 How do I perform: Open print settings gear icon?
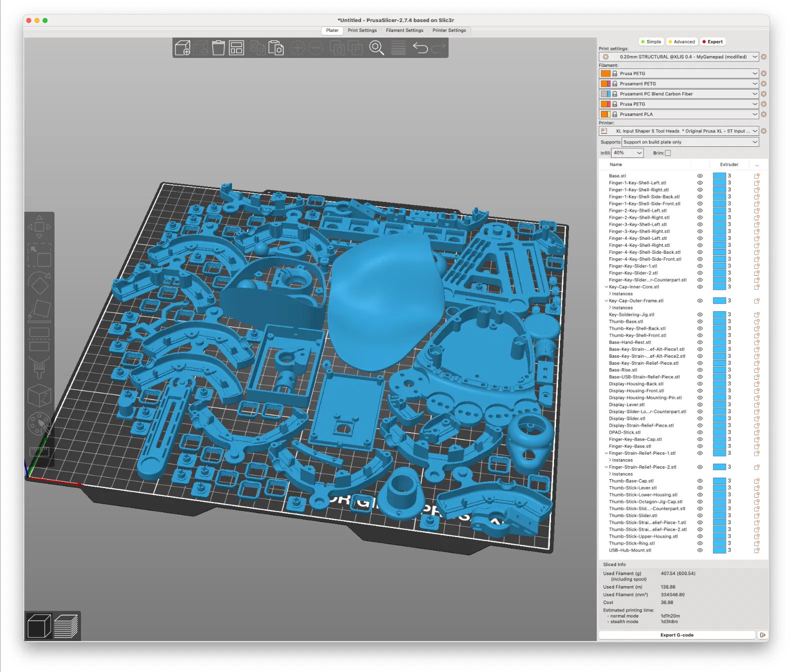coord(763,57)
